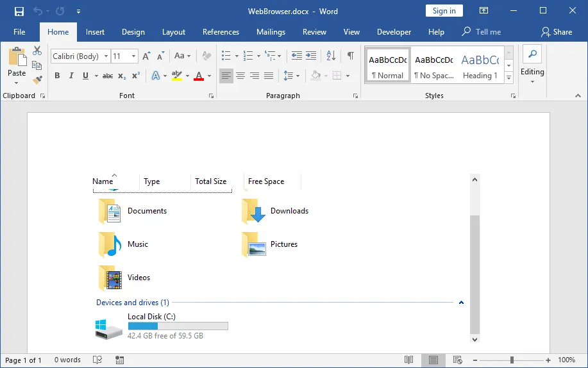Open the Calibri (Body) font dropdown
The width and height of the screenshot is (588, 368).
tap(106, 56)
